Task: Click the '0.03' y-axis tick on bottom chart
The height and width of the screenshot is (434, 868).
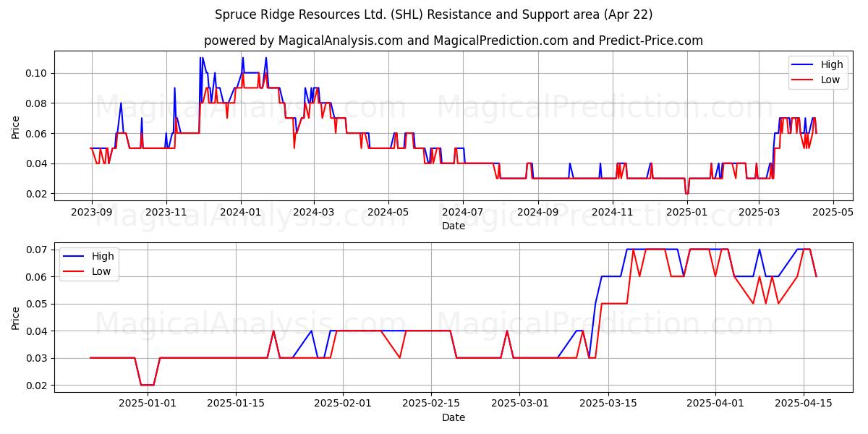Action: coord(38,358)
